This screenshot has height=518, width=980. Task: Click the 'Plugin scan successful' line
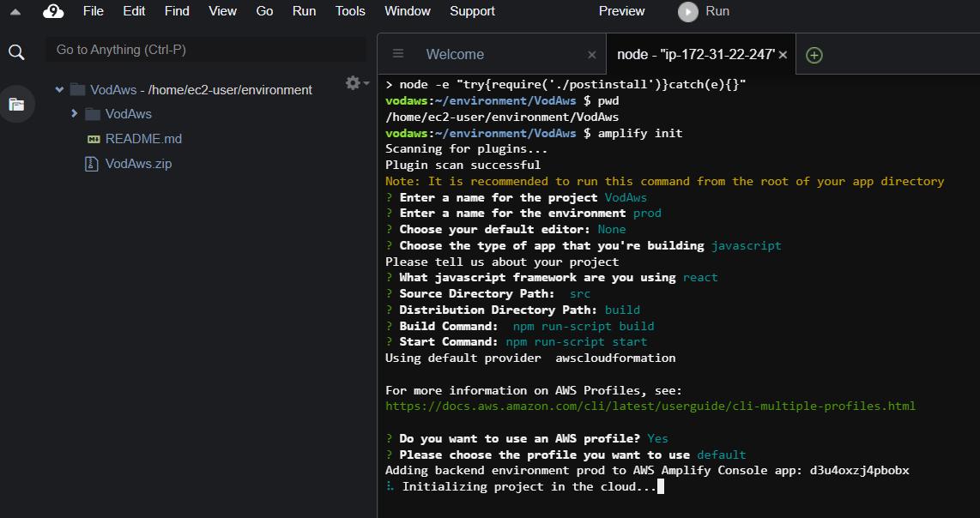463,165
